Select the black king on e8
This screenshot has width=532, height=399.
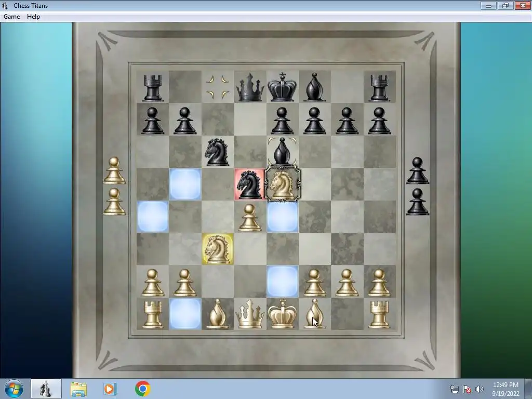(282, 87)
